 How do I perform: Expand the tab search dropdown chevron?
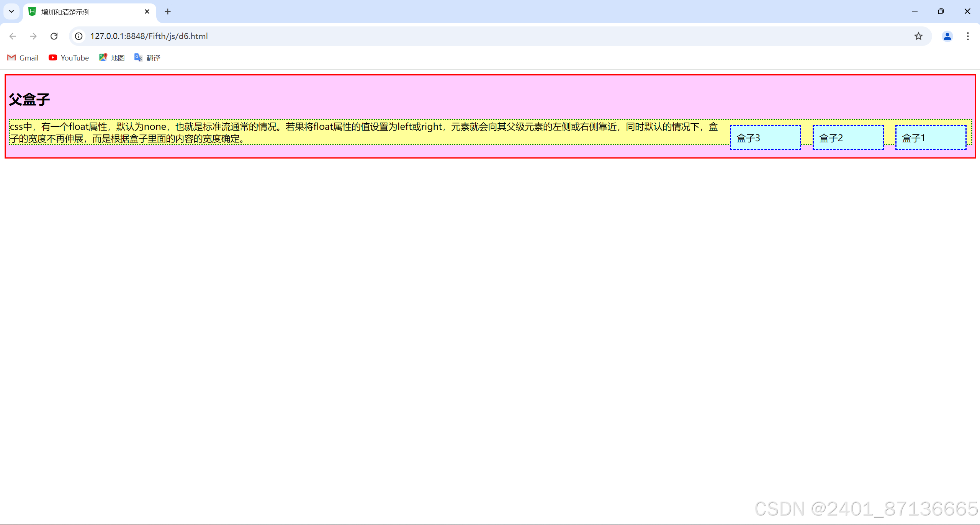[x=11, y=11]
